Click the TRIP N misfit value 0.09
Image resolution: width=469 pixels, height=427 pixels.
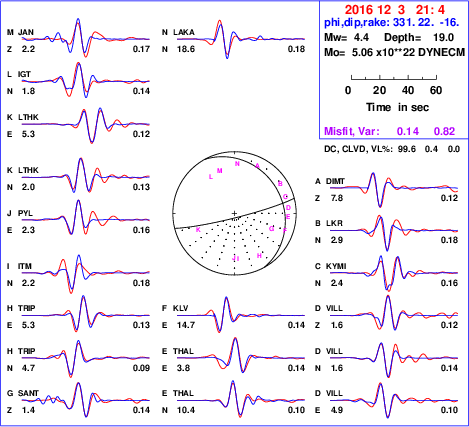coord(141,368)
